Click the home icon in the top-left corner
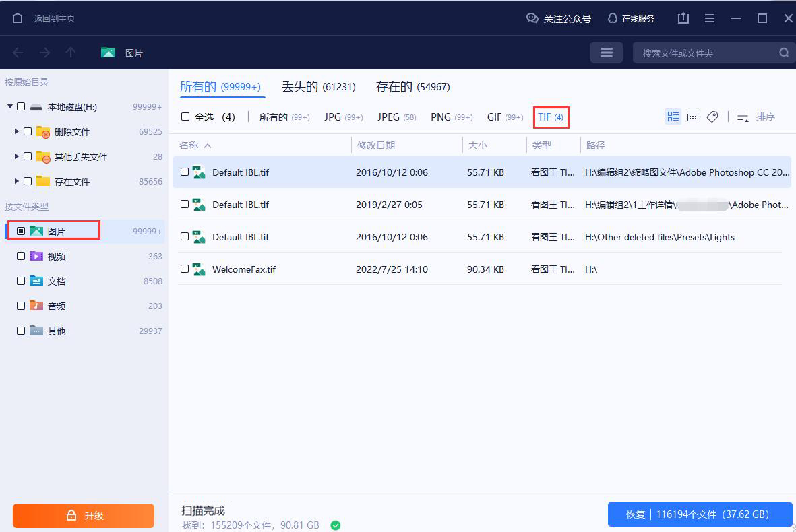 17,18
